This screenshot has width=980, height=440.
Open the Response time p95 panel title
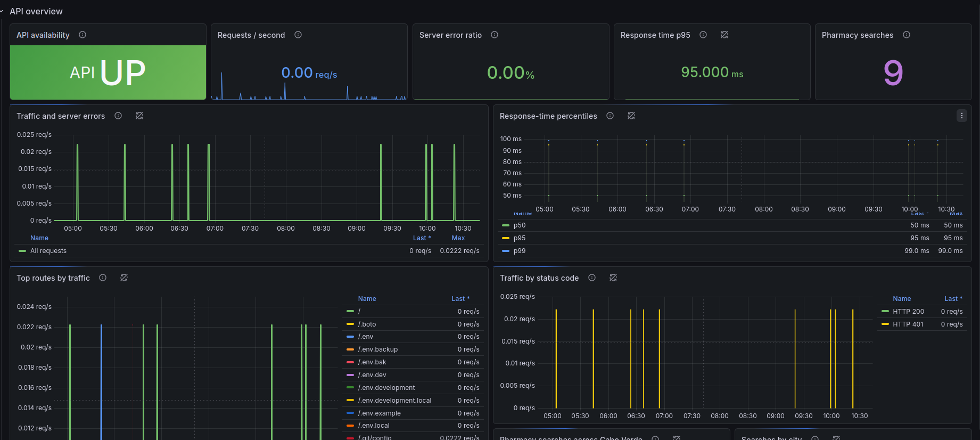click(655, 35)
